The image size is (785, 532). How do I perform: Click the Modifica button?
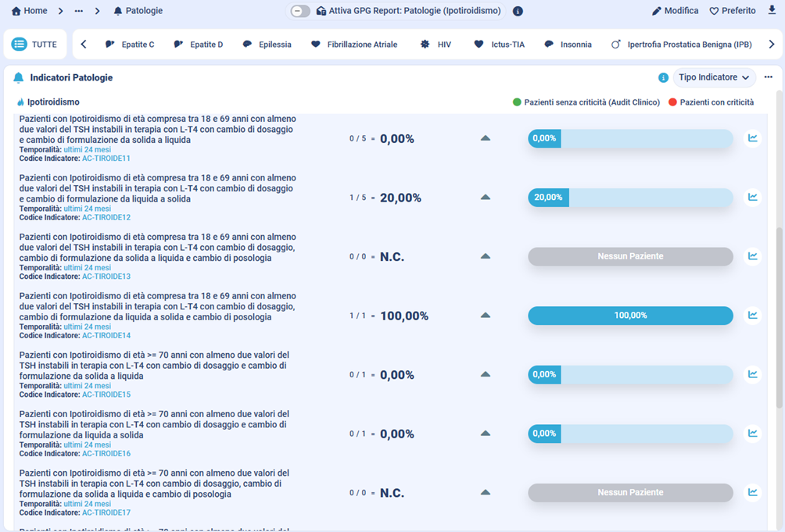676,11
